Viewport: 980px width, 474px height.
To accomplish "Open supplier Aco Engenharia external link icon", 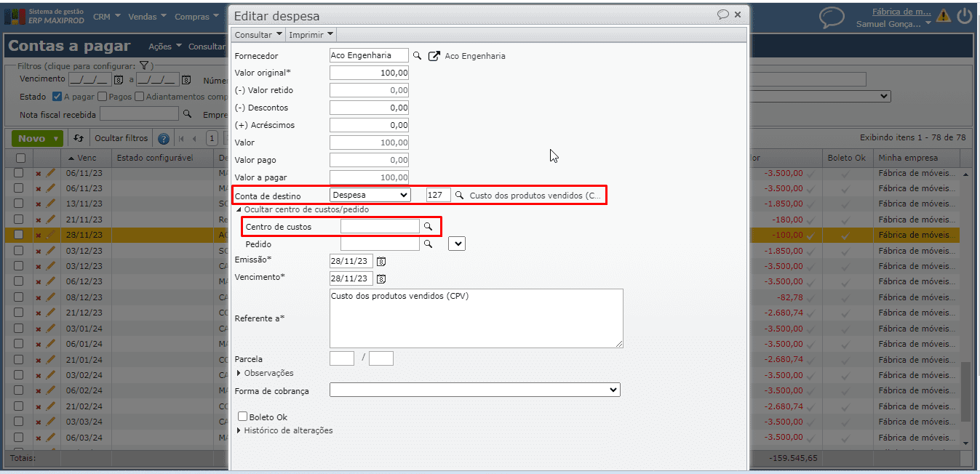I will point(434,56).
